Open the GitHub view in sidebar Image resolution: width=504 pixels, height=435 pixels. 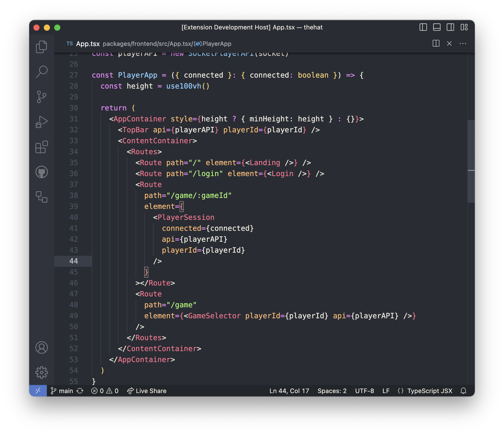coord(41,172)
